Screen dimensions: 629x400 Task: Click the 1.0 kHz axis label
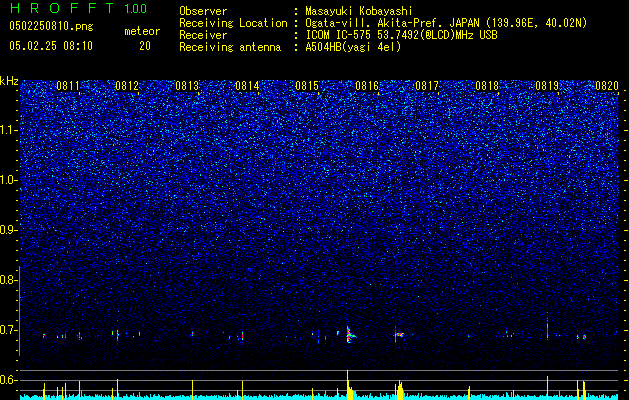[8, 180]
